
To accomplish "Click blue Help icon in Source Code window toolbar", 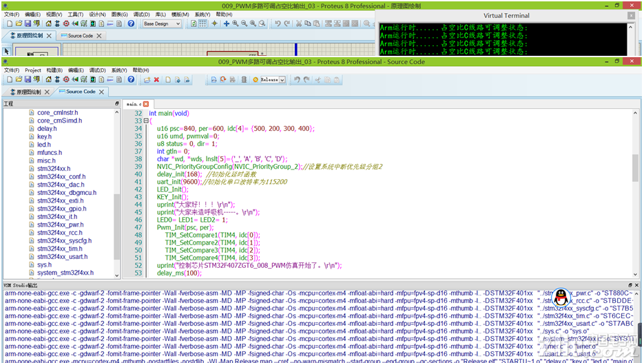I will (x=131, y=80).
